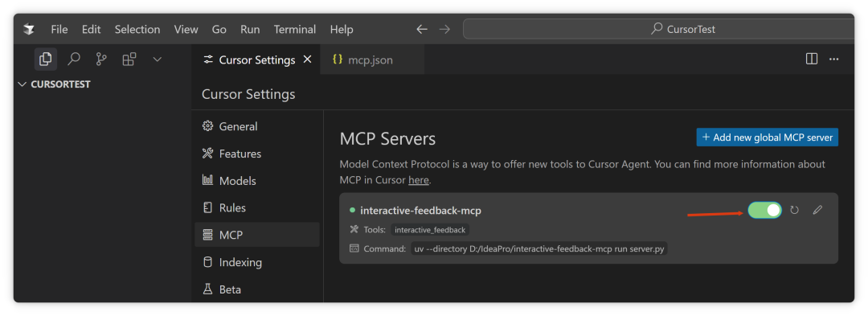Open the Selection menu
This screenshot has width=868, height=316.
pyautogui.click(x=137, y=29)
